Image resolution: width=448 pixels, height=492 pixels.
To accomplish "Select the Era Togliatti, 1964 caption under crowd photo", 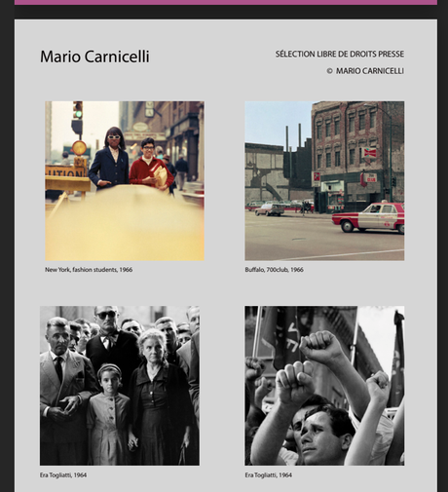I will tap(63, 475).
